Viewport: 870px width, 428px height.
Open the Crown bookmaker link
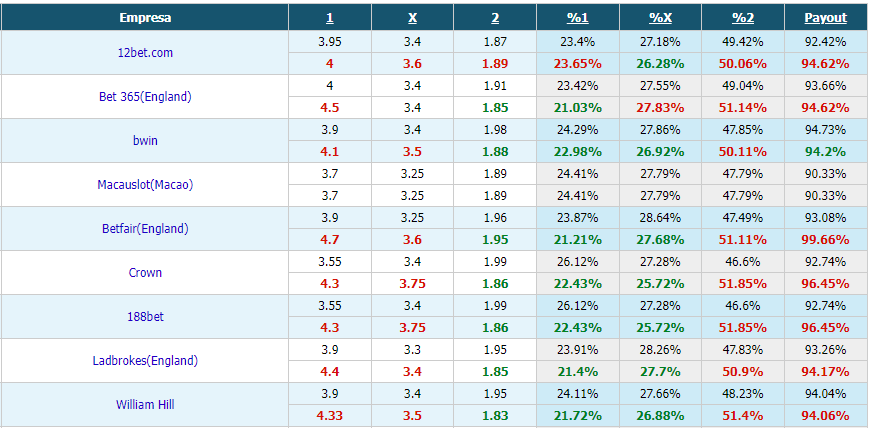pos(145,273)
